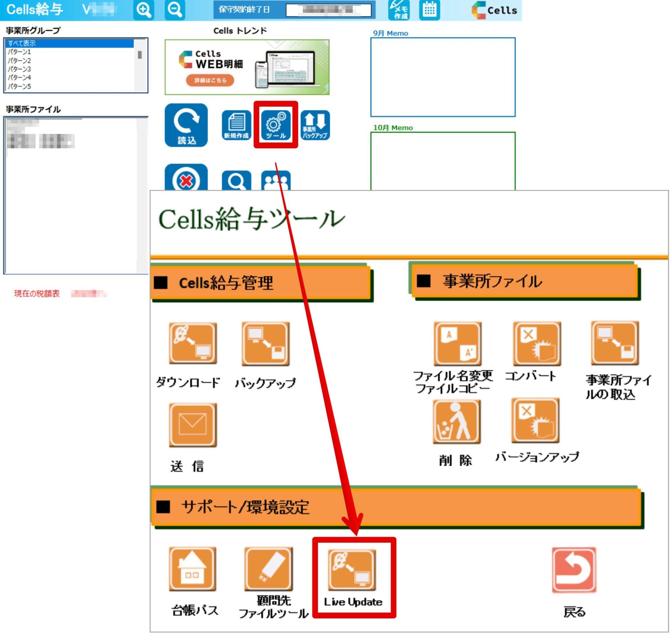The width and height of the screenshot is (672, 636).
Task: Click the 保守契約終了日 date field
Action: click(328, 10)
